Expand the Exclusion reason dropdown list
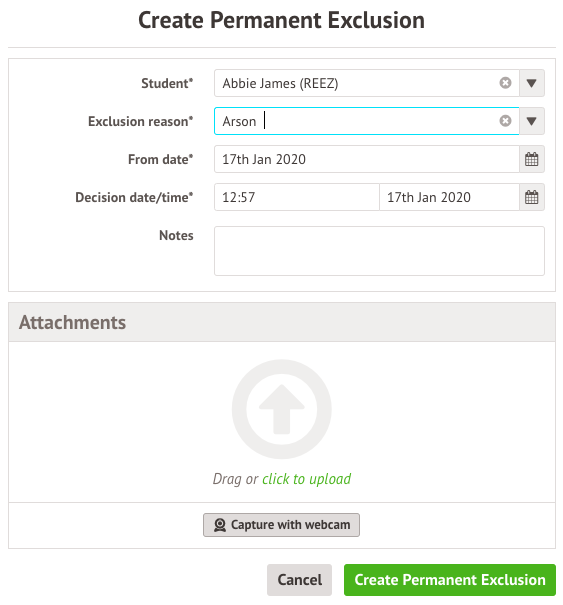Screen dimensions: 563x605 [x=532, y=121]
